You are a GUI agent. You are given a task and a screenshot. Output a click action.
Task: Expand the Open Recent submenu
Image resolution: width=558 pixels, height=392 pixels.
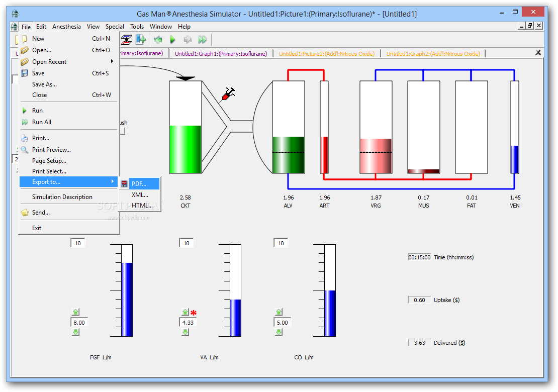[x=69, y=61]
